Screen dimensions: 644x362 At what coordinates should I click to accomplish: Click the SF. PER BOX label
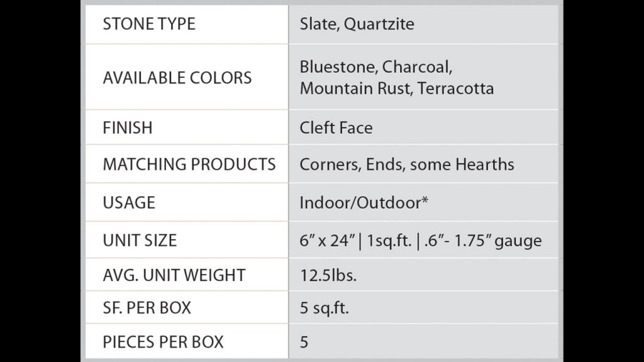click(147, 308)
